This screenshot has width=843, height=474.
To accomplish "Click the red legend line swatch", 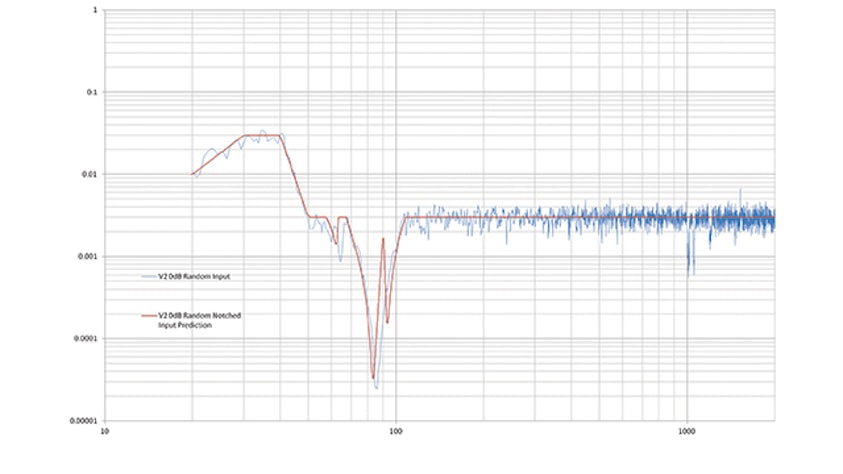I will click(x=149, y=316).
